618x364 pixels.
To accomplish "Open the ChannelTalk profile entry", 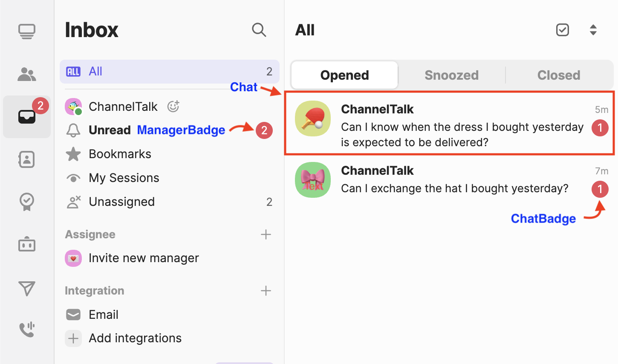I will tap(170, 107).
